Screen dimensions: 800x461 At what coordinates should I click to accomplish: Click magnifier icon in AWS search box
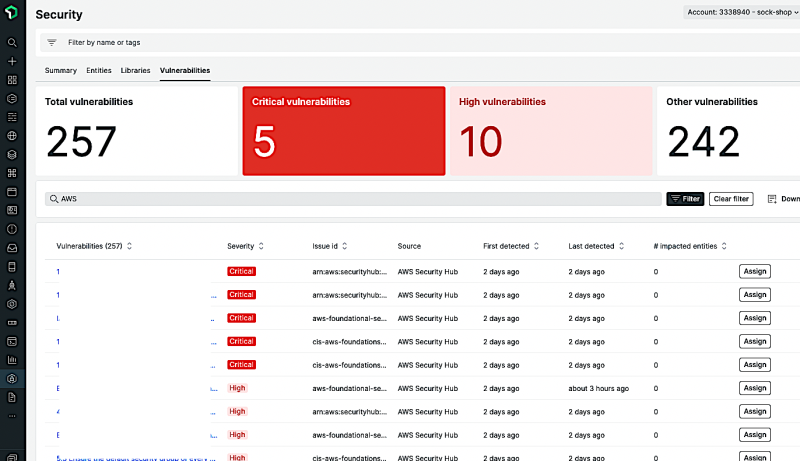[54, 199]
